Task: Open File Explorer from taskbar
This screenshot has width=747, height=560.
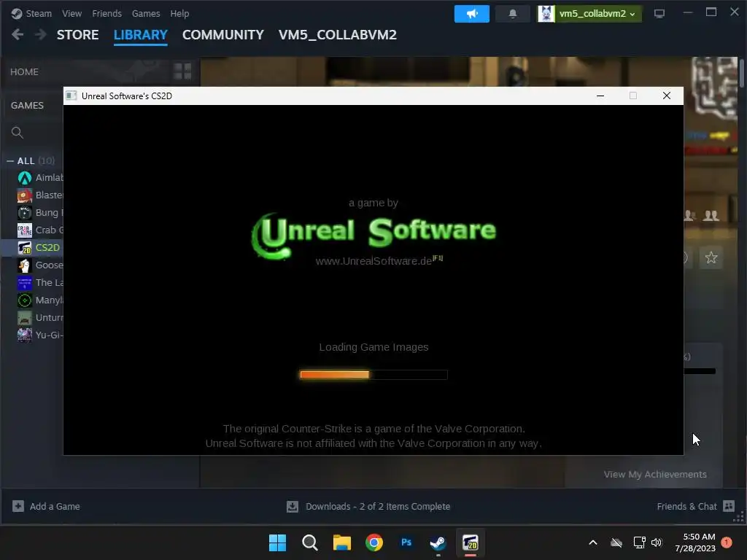Action: pos(341,542)
